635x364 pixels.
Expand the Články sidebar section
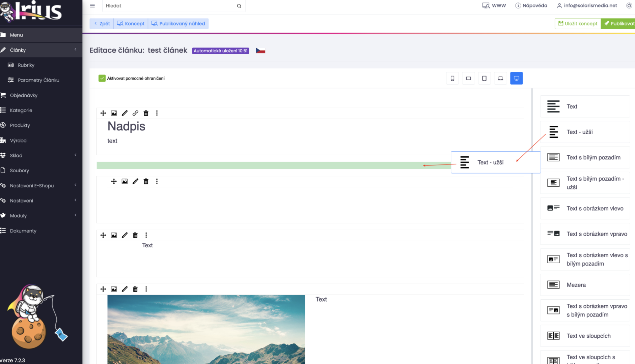coord(41,50)
